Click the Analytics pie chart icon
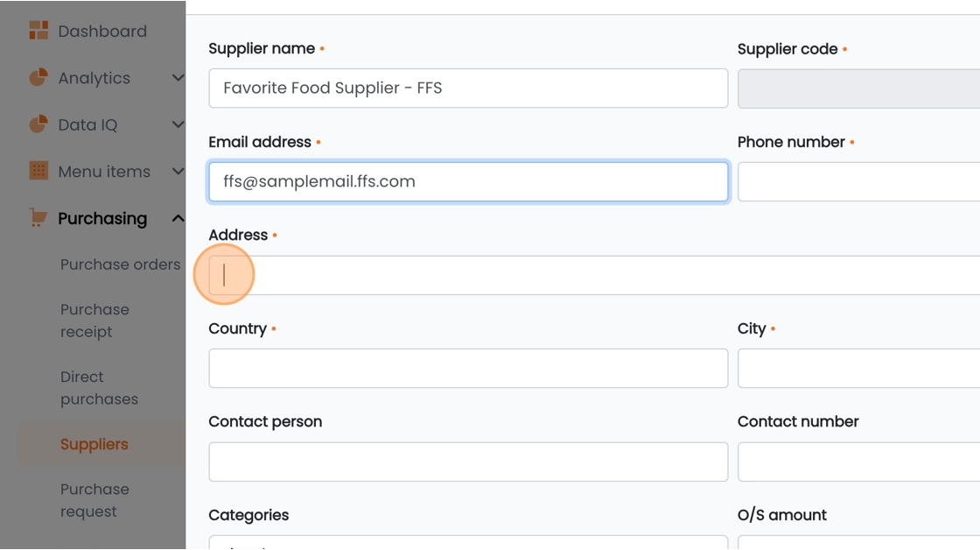The height and width of the screenshot is (550, 980). pos(38,78)
